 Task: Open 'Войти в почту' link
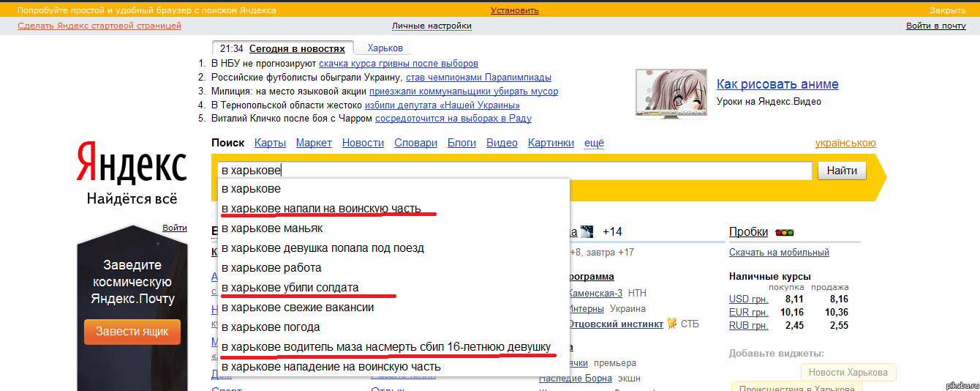pos(935,26)
